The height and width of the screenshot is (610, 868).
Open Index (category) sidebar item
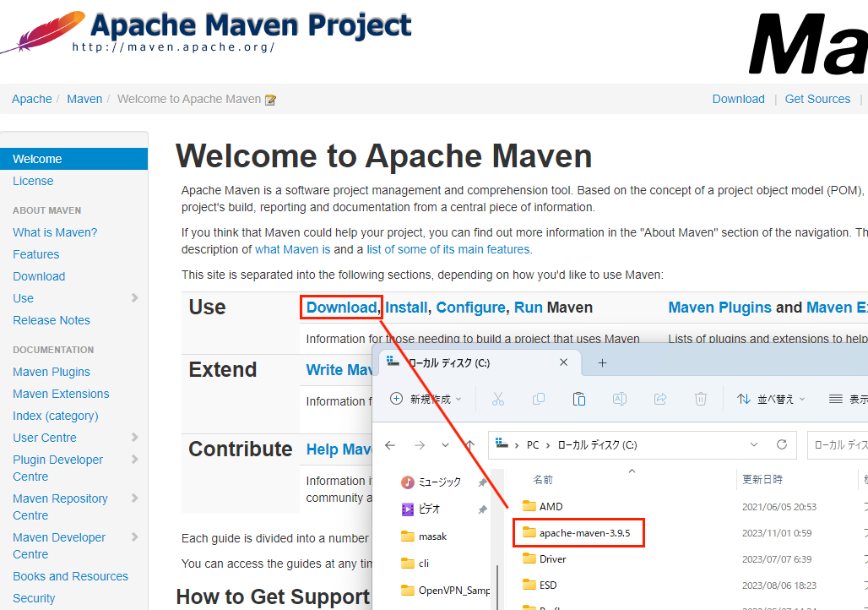pos(56,416)
